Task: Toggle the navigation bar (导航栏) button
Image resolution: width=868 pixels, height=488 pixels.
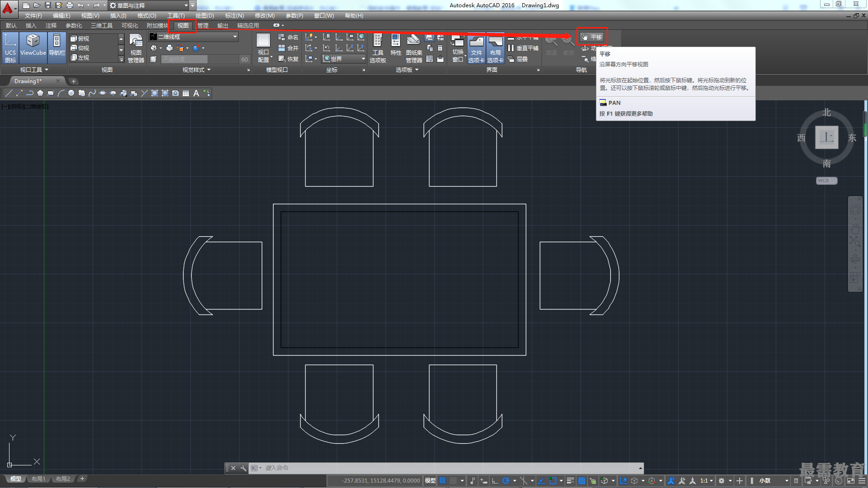Action: pyautogui.click(x=57, y=48)
